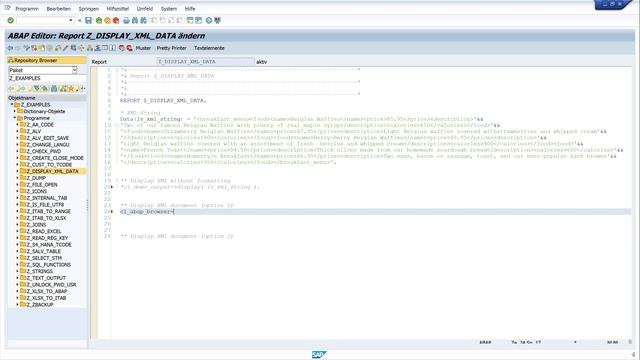Click the red Cancel icon
640x360 pixels.
click(x=116, y=20)
